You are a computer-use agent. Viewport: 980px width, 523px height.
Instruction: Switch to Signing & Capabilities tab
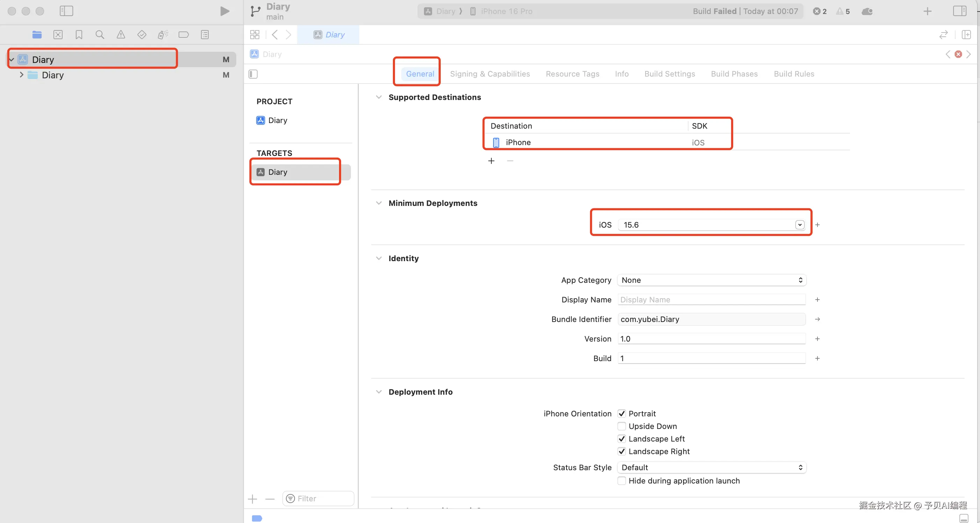490,74
